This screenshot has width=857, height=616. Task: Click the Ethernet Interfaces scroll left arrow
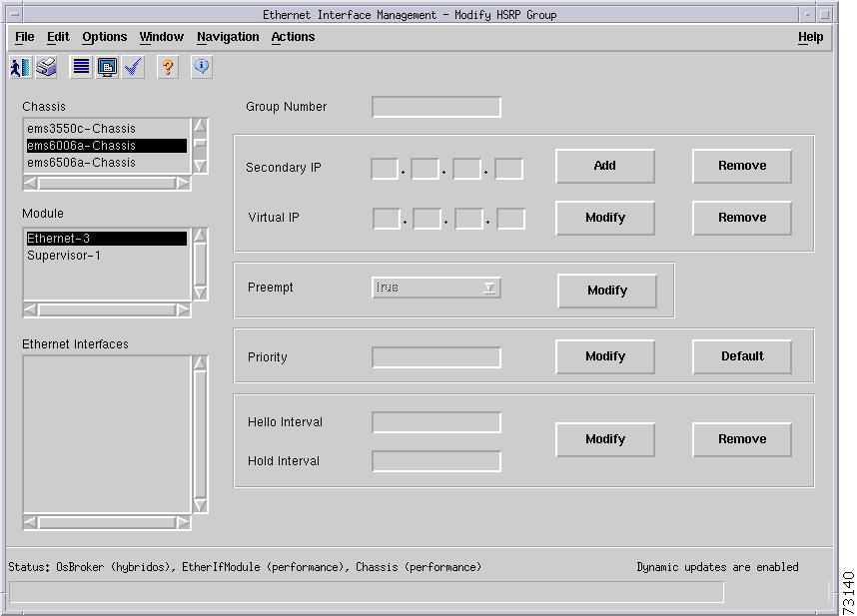click(x=31, y=522)
